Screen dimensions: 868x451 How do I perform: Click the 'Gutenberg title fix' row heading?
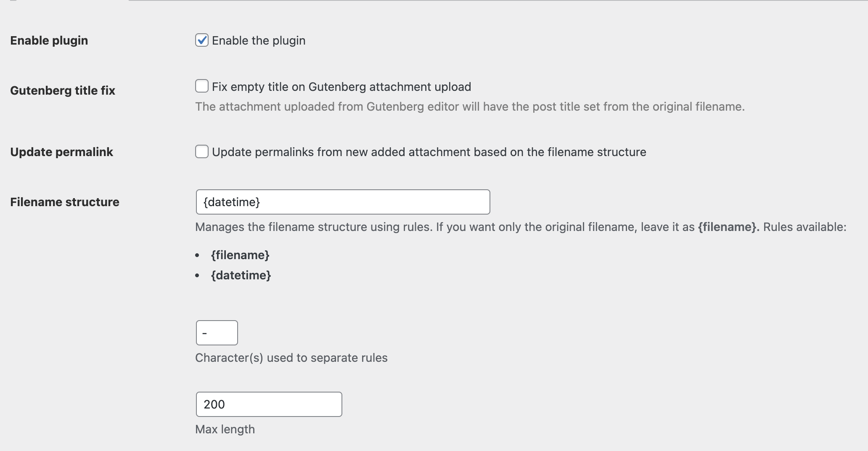tap(63, 90)
